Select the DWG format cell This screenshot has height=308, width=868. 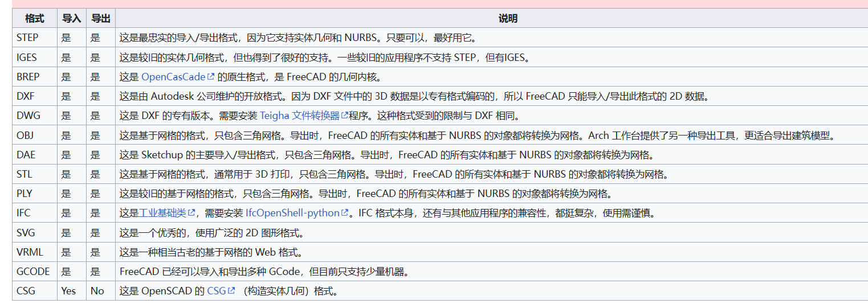(28, 116)
